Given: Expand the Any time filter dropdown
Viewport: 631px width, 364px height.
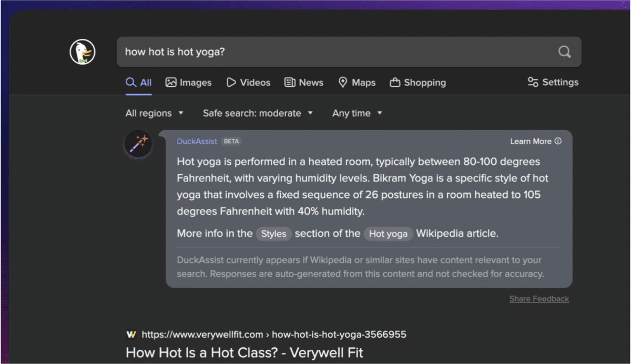Looking at the screenshot, I should click(357, 113).
